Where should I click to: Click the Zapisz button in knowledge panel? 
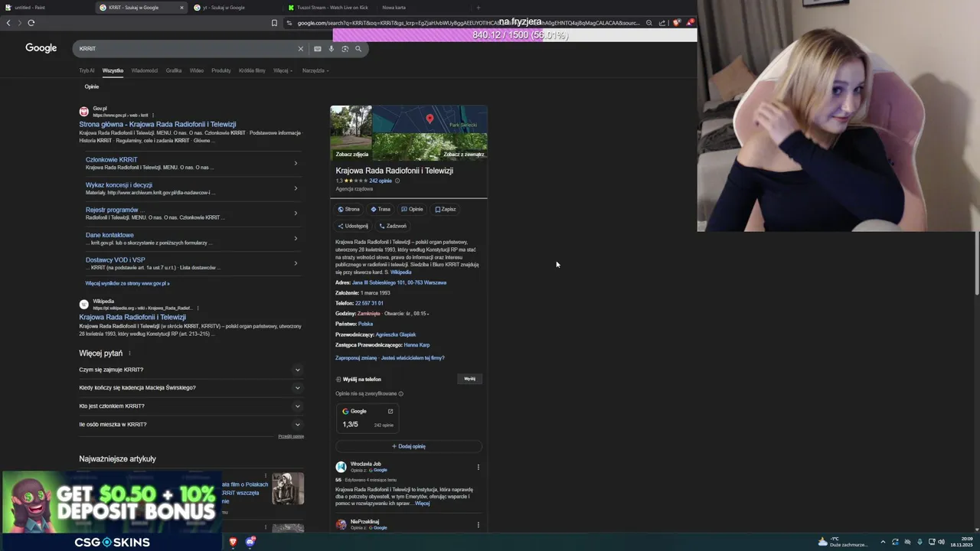click(x=446, y=209)
